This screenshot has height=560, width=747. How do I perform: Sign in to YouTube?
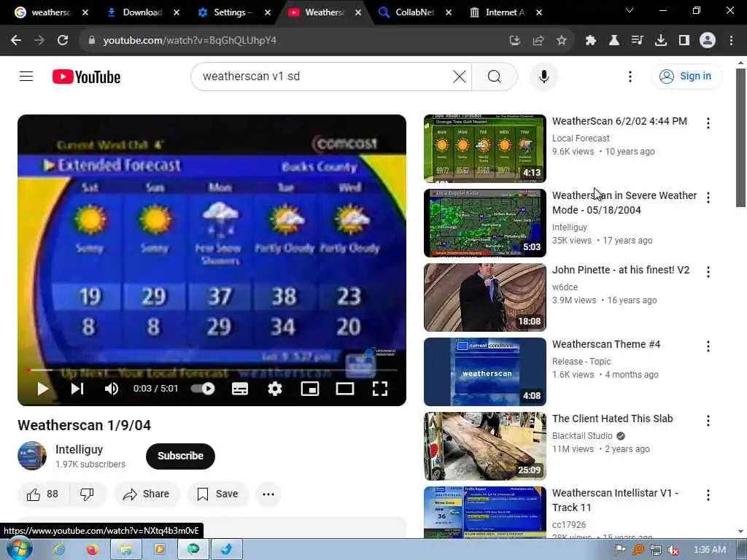(x=686, y=76)
